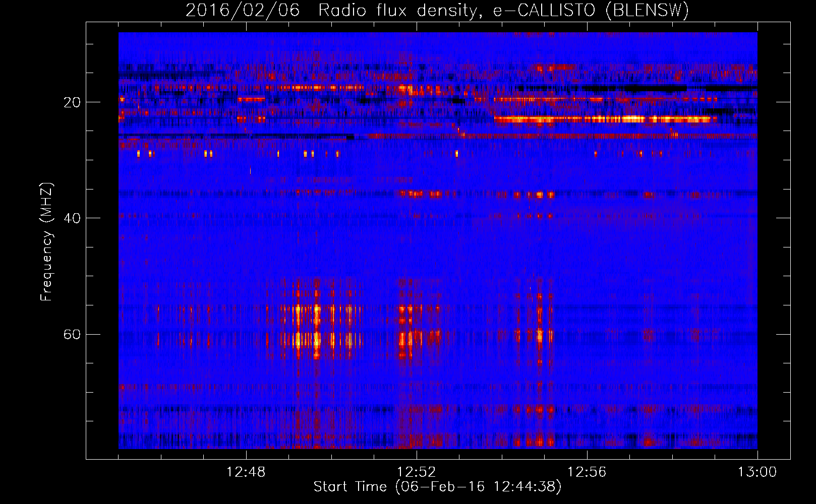Click the '12:56' time tick label
This screenshot has height=504, width=816.
pyautogui.click(x=587, y=472)
